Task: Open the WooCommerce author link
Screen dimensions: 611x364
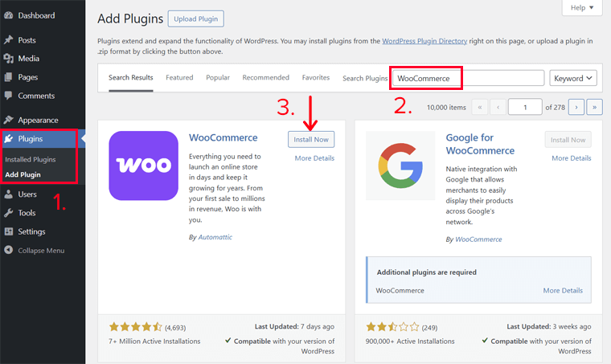Action: [478, 239]
